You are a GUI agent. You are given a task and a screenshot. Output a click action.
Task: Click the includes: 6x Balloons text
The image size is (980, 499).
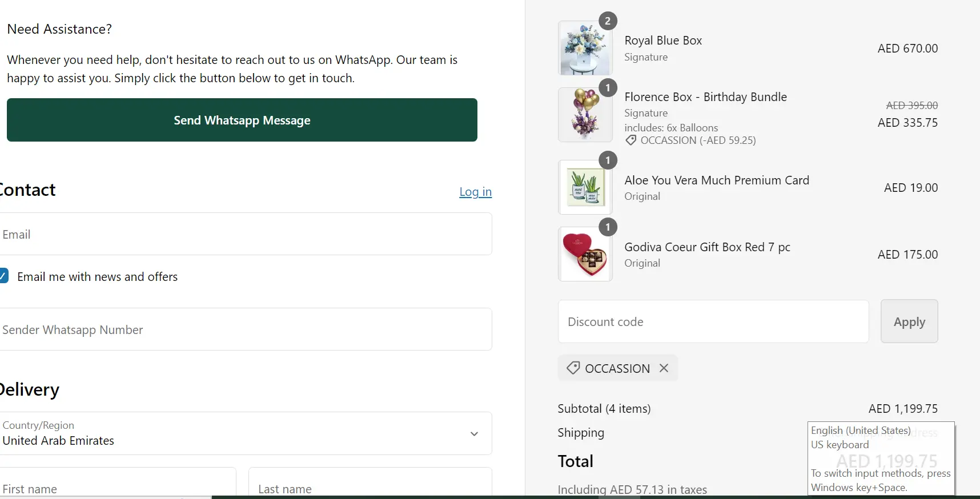click(x=671, y=128)
